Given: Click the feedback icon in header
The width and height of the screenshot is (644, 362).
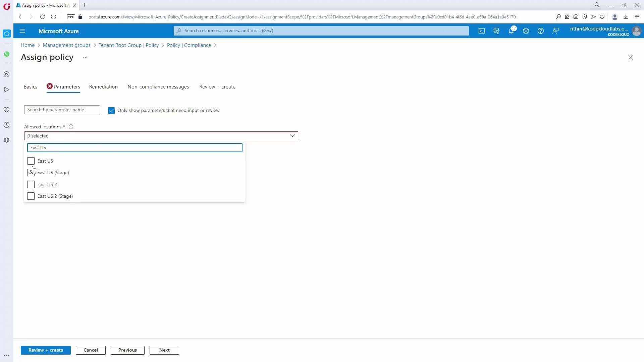Looking at the screenshot, I should pos(555,31).
